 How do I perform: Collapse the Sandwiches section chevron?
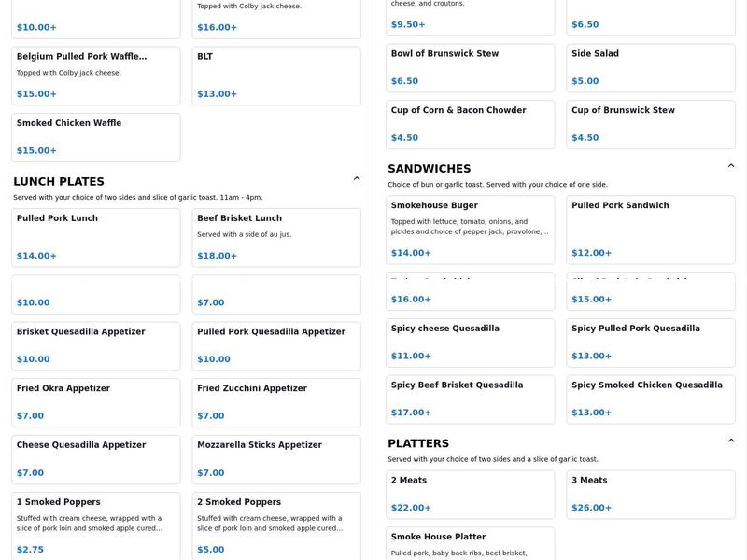click(731, 166)
